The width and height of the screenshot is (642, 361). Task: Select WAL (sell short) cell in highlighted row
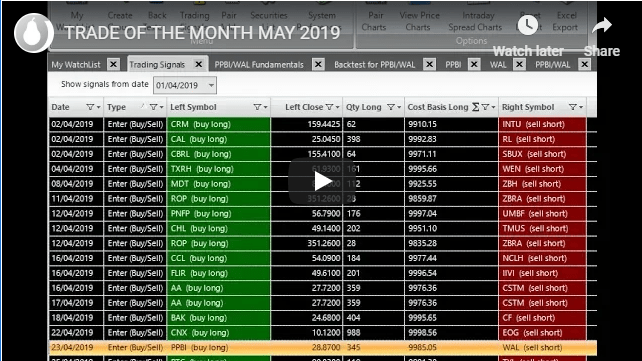[542, 347]
